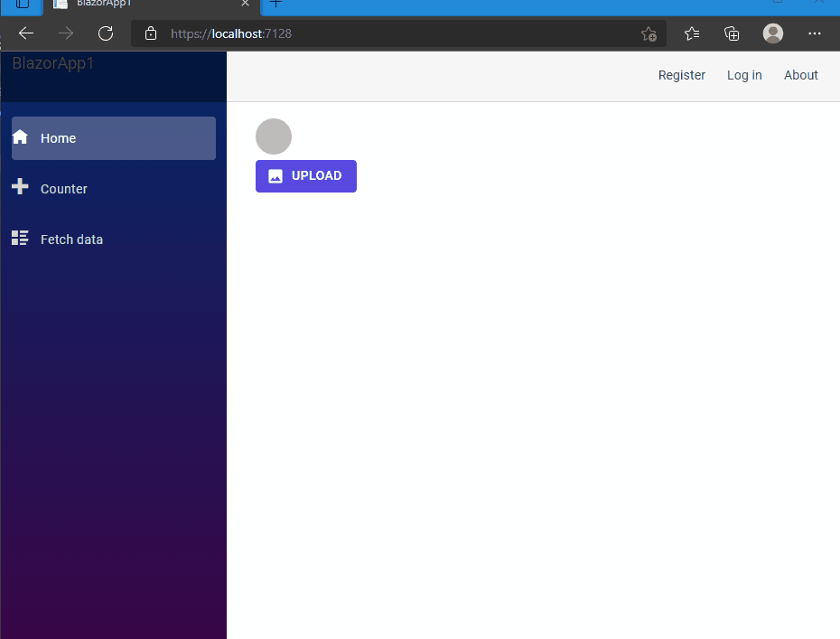Click the site security lock icon

click(x=150, y=33)
